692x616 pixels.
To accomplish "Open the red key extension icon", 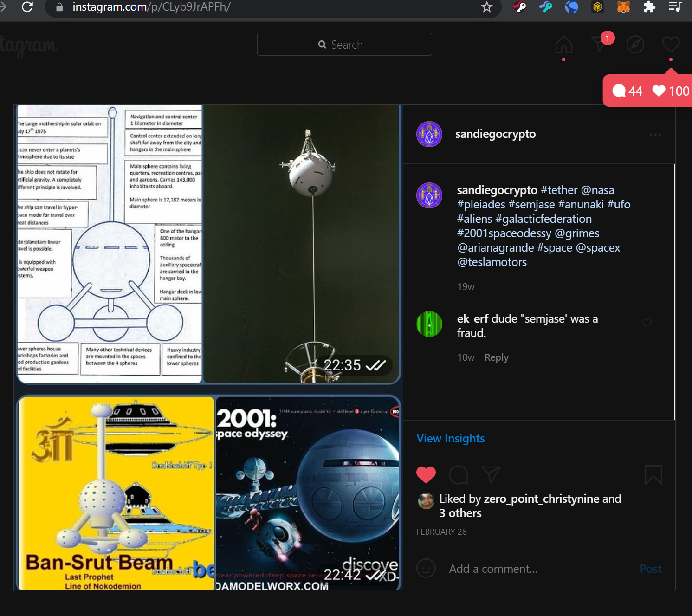I will pos(519,7).
